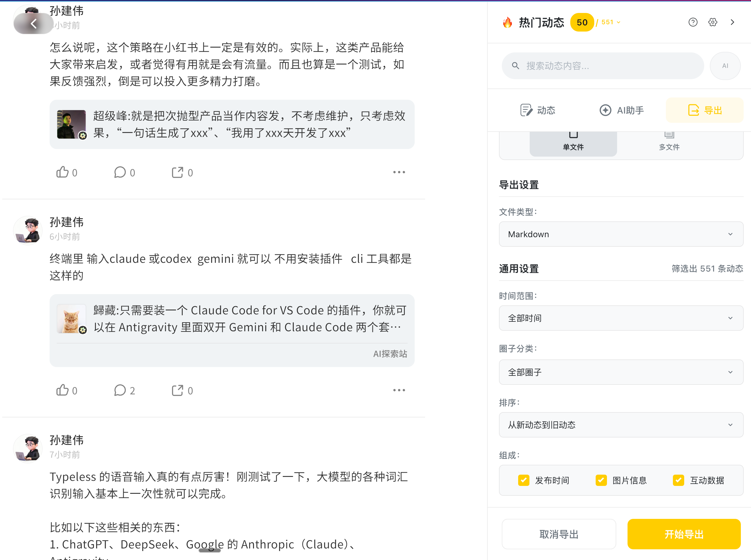The width and height of the screenshot is (751, 560).
Task: Expand the 时间范围 全部时间 dropdown
Action: click(621, 318)
